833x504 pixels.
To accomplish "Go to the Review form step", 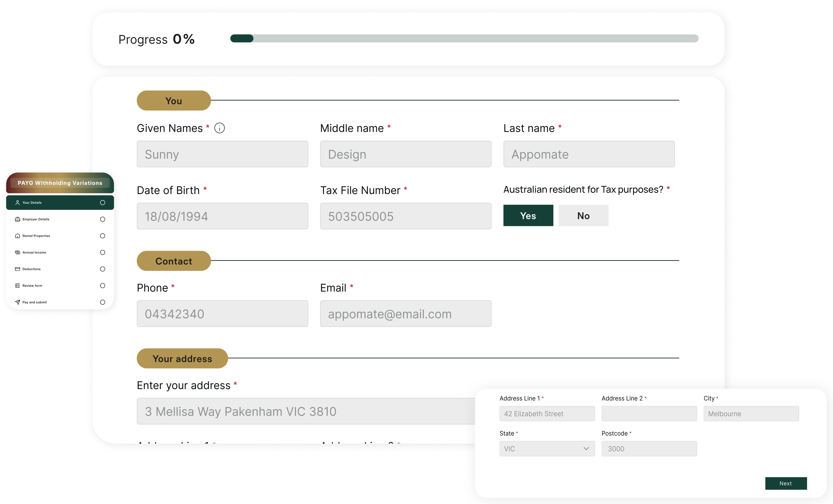I will (33, 286).
